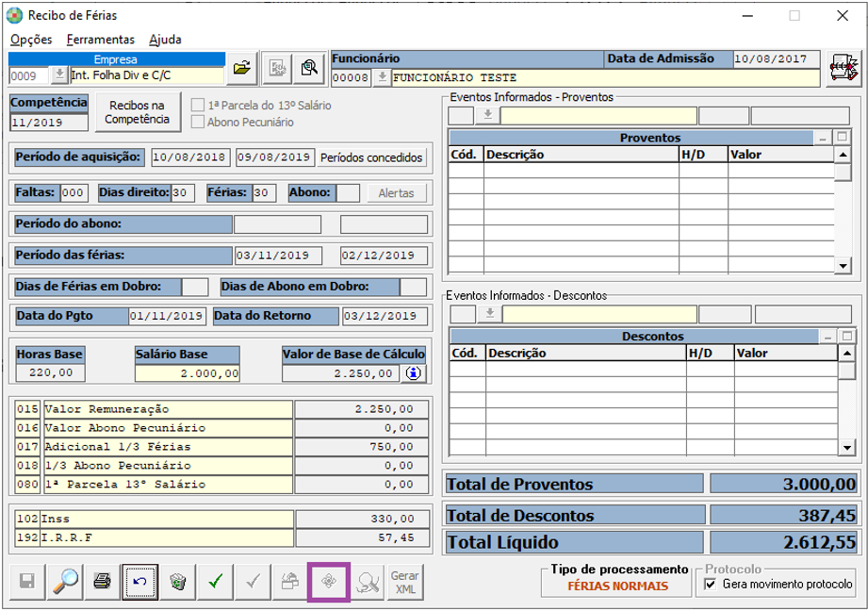Open the Ajuda menu

pos(165,40)
